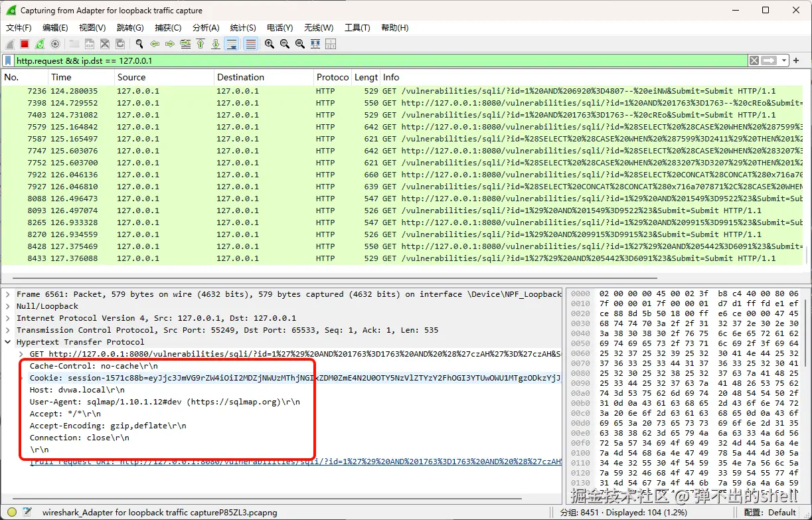
Task: Open the 工具(T) menu
Action: pyautogui.click(x=357, y=28)
